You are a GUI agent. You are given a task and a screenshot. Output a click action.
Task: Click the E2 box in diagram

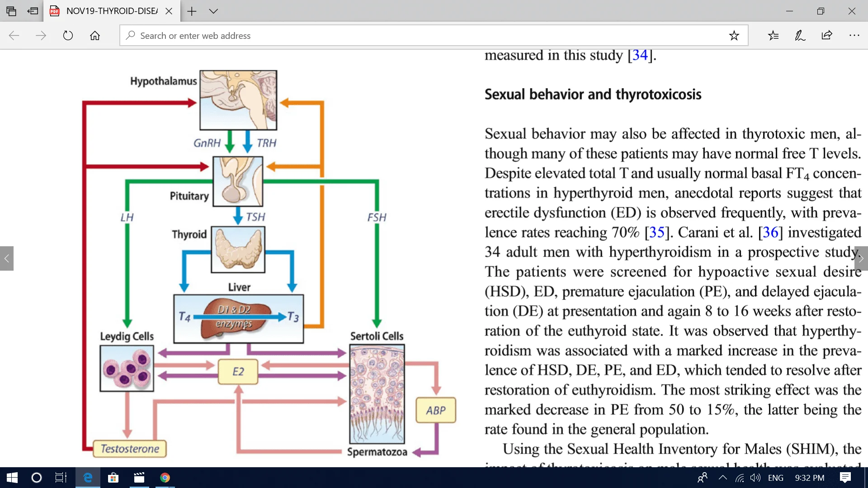(238, 371)
